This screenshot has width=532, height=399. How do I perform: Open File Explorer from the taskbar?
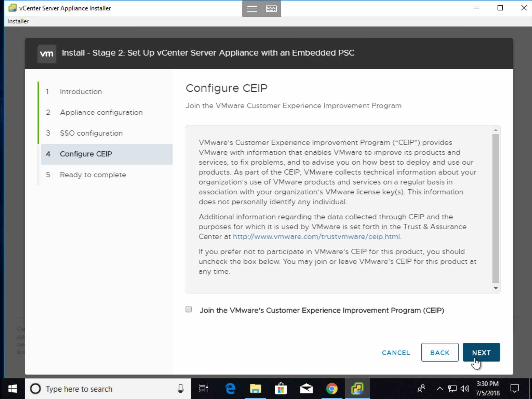point(255,388)
